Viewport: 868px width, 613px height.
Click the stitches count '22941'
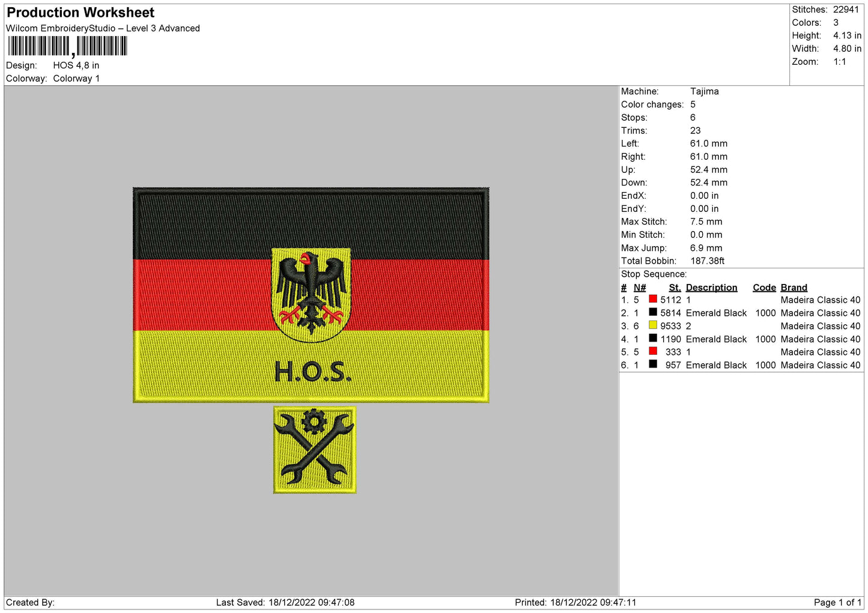pos(846,10)
